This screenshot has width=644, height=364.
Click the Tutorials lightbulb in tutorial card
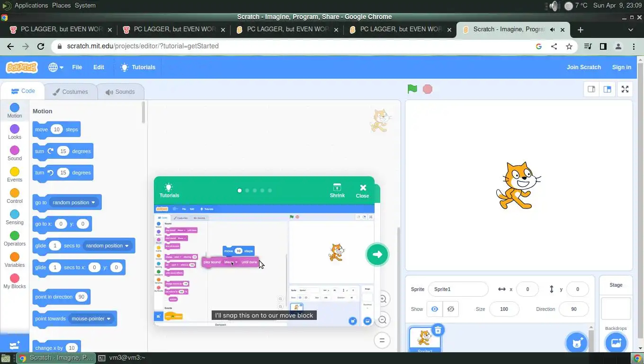click(169, 191)
